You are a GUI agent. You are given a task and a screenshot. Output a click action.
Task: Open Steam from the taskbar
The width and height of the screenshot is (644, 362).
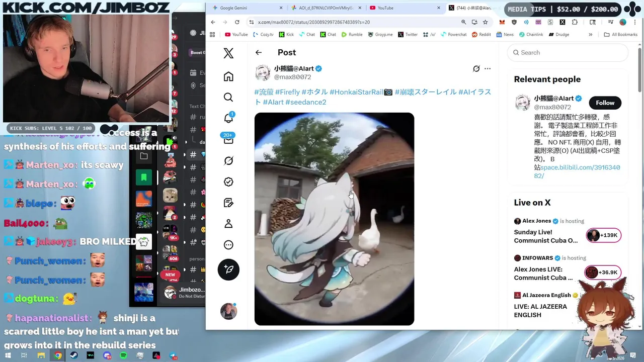(74, 355)
